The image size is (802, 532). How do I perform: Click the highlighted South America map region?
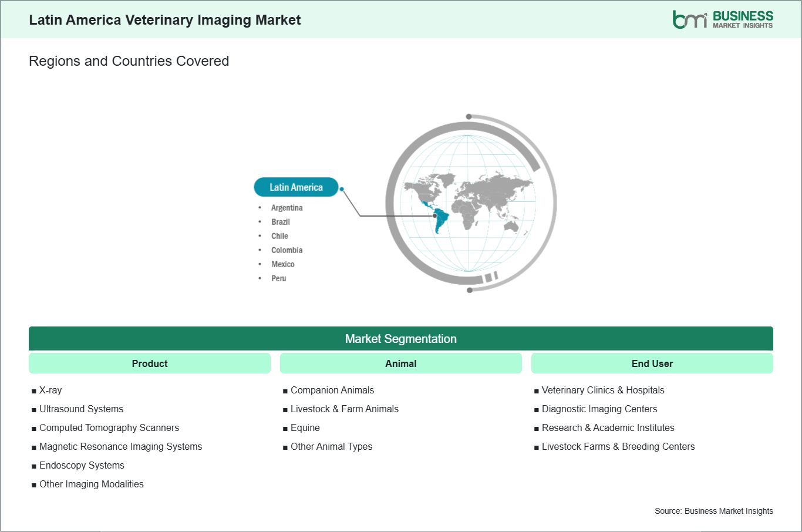(x=440, y=220)
